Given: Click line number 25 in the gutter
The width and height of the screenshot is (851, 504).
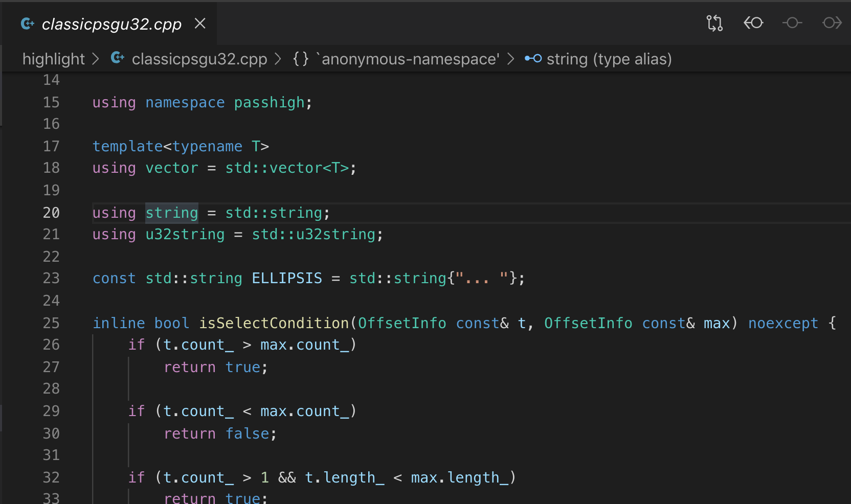Looking at the screenshot, I should [x=51, y=323].
